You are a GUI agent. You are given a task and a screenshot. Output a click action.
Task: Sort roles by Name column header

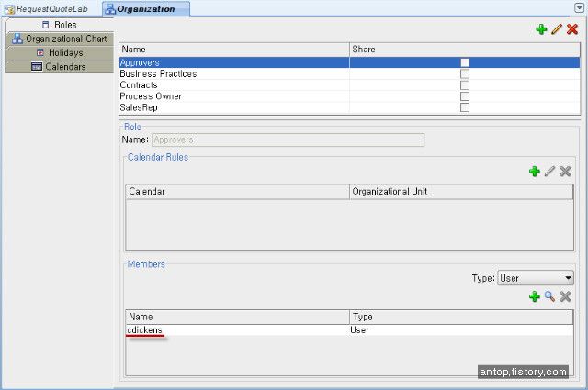(x=234, y=50)
